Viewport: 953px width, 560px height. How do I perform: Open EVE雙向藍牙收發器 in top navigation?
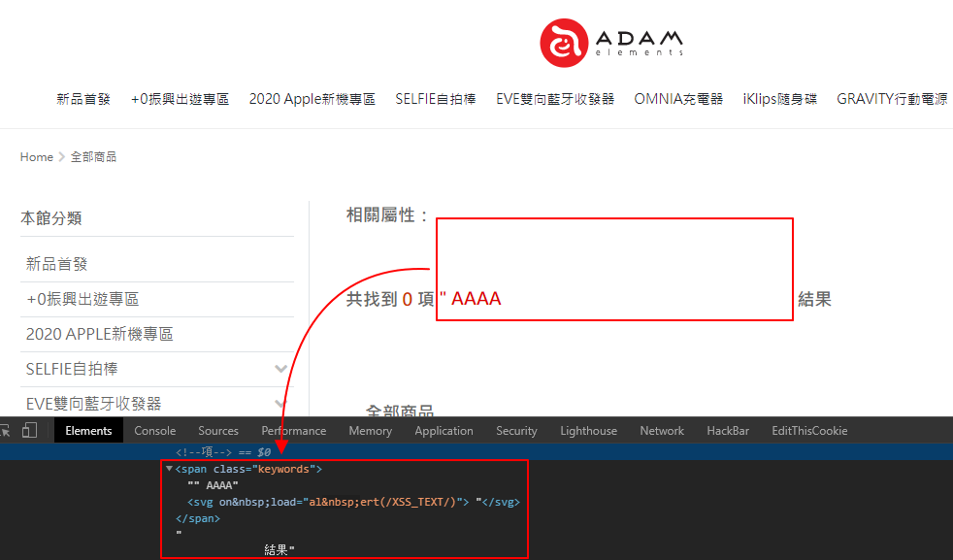(555, 99)
